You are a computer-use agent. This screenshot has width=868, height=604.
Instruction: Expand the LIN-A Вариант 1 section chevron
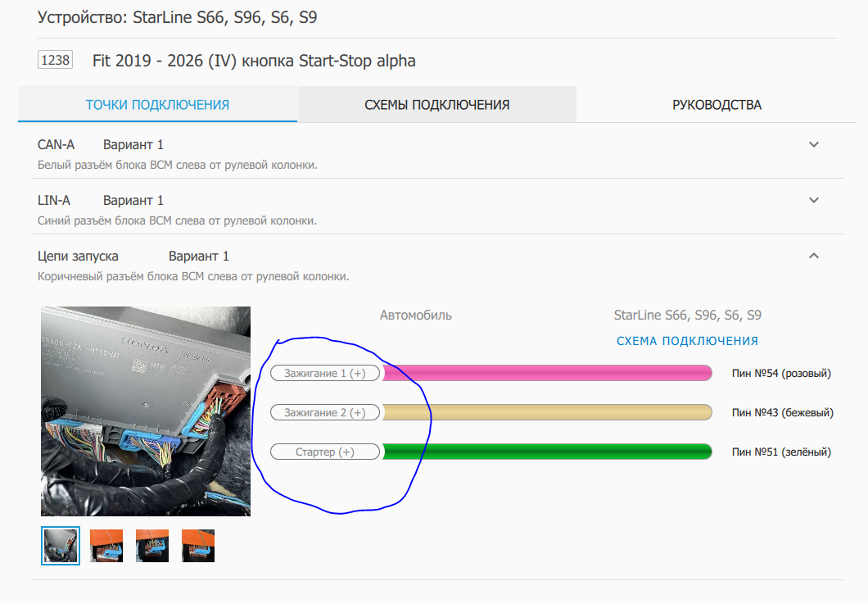814,200
